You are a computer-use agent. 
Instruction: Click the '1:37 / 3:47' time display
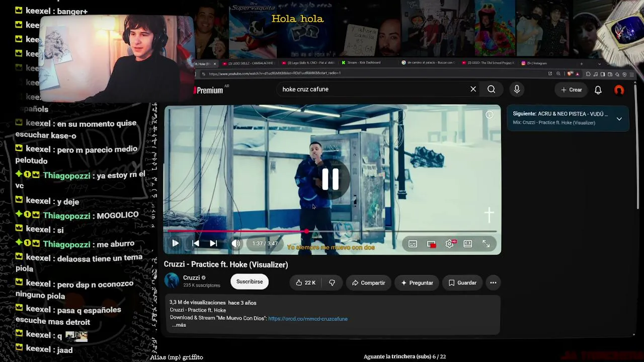tap(265, 244)
